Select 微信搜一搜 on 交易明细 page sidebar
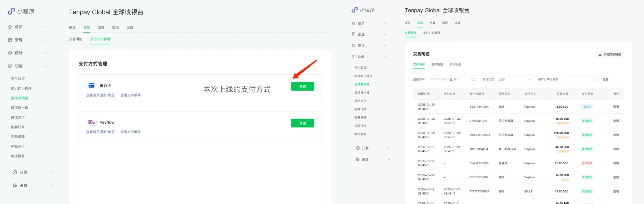The image size is (644, 204). tap(362, 92)
